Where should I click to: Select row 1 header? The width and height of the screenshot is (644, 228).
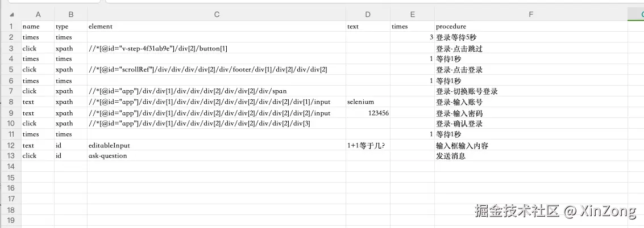[x=10, y=26]
